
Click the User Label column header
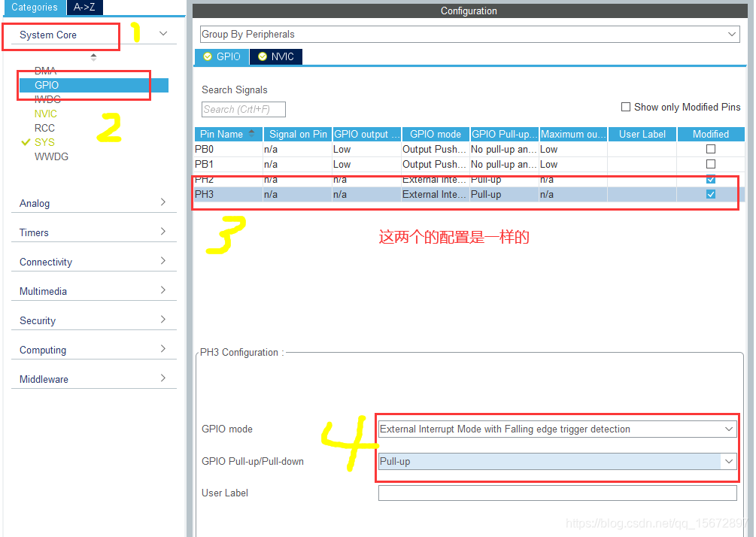642,134
